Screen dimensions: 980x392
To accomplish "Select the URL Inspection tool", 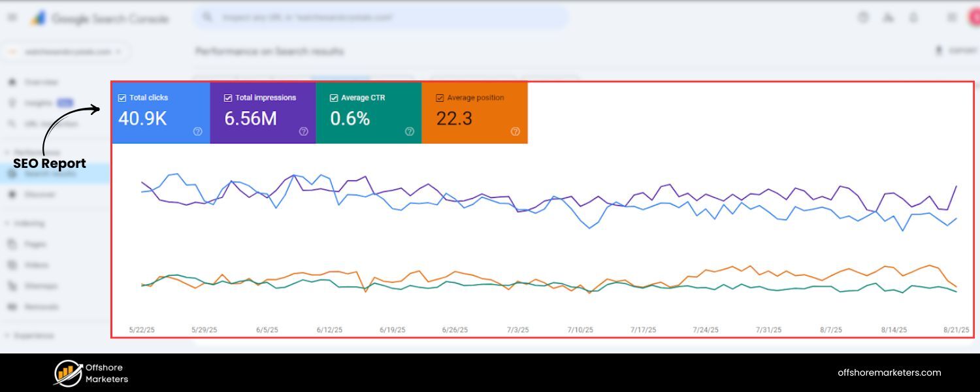I will click(x=39, y=123).
